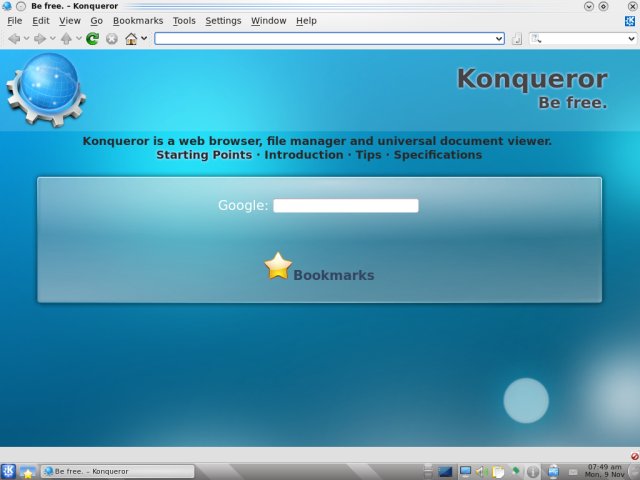Go up one level with Up arrow

(66, 39)
